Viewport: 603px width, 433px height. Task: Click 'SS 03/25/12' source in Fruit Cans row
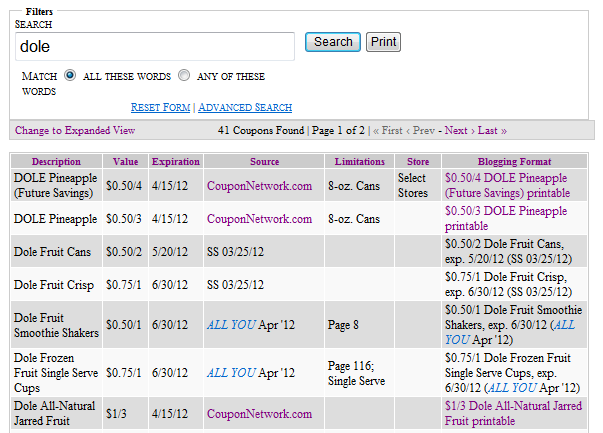pyautogui.click(x=235, y=252)
